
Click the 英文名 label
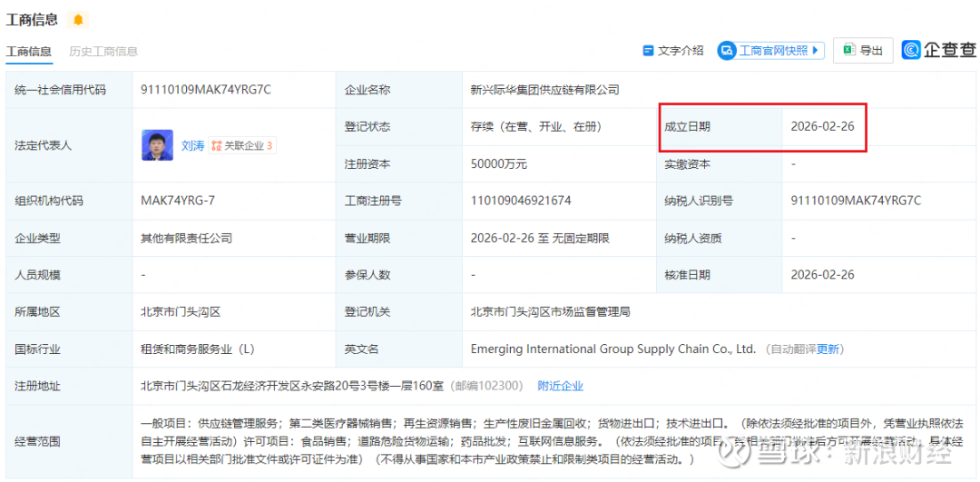[x=361, y=349]
